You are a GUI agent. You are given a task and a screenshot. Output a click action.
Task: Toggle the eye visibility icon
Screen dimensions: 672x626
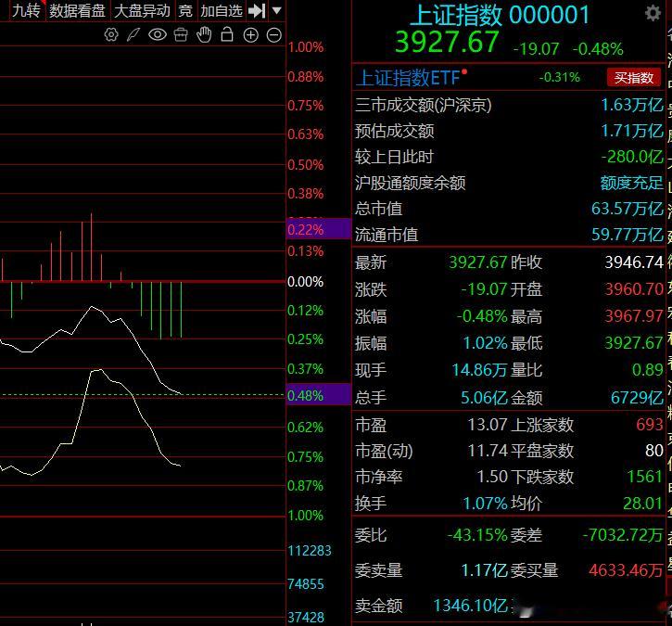pos(158,34)
